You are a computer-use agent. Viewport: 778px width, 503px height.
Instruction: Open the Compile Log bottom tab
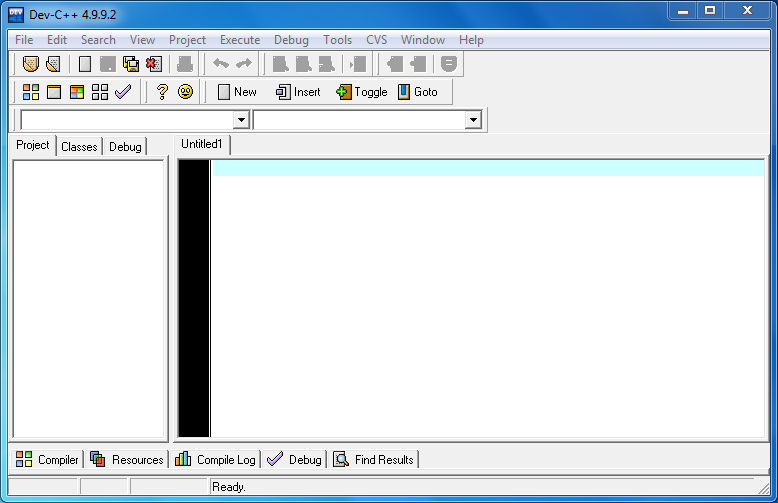coord(215,460)
